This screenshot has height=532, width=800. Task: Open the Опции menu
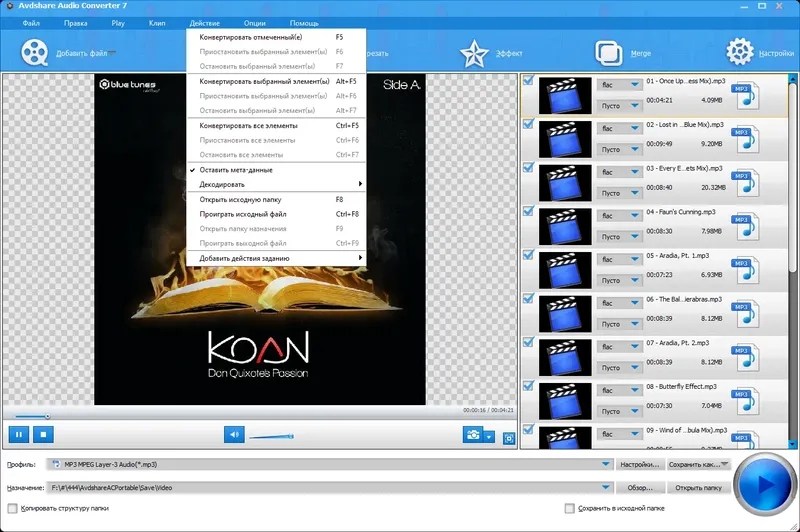pyautogui.click(x=255, y=23)
